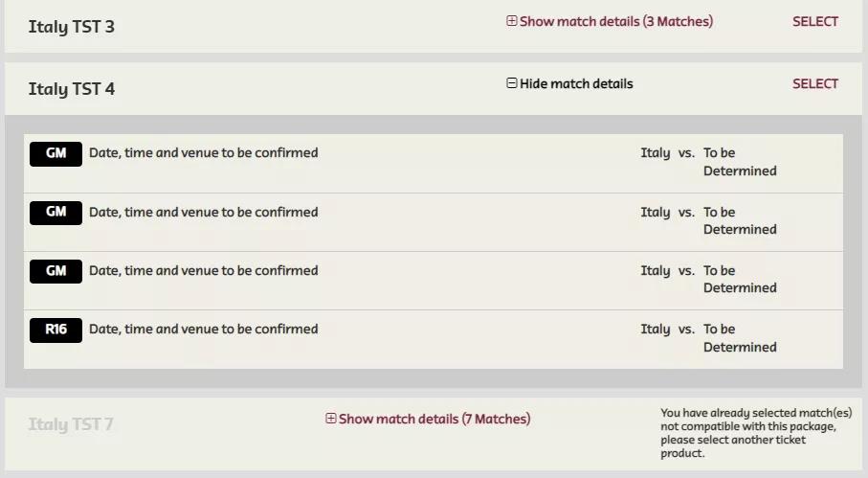Expand Show match details (3 Matches)
868x478 pixels.
pos(615,21)
